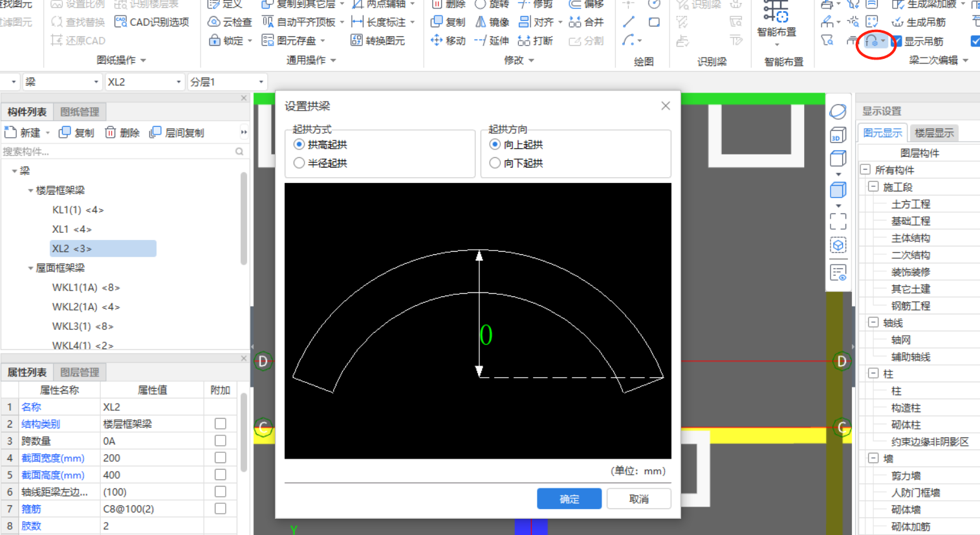Click the 打断 break tool
This screenshot has width=980, height=535.
point(536,40)
